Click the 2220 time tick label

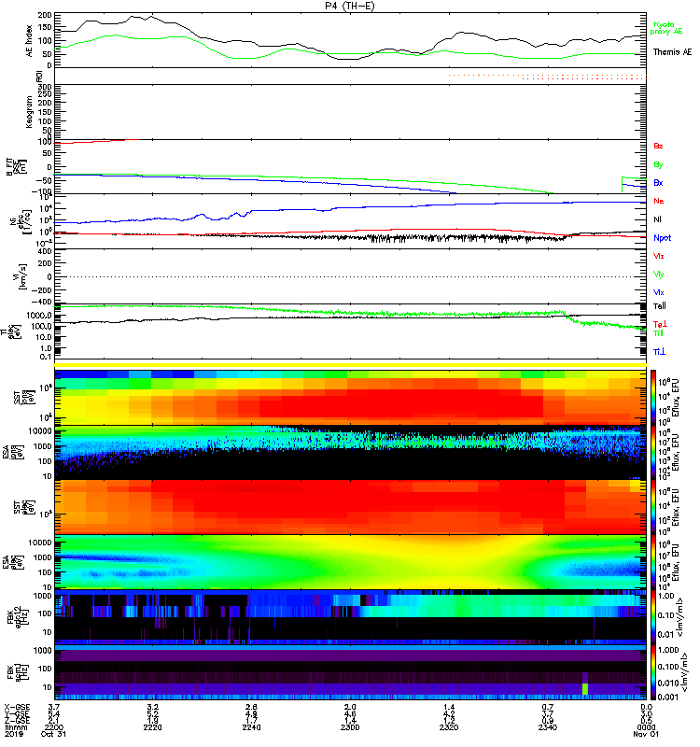tap(153, 727)
